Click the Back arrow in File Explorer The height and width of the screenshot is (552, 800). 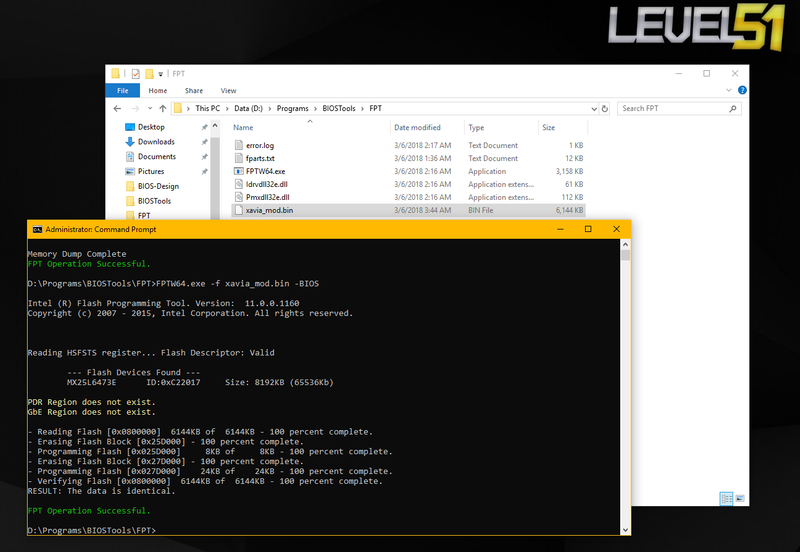117,108
